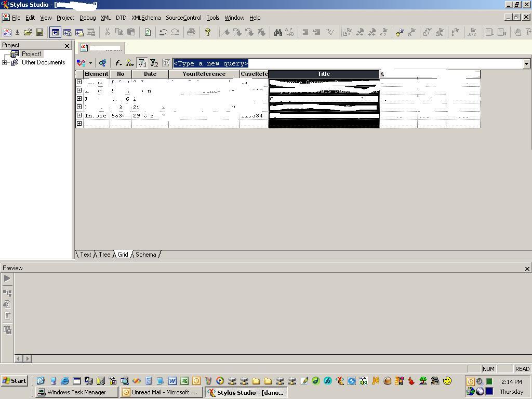Switch to the Tree view tab
Viewport: 532px width, 399px height.
tap(104, 255)
